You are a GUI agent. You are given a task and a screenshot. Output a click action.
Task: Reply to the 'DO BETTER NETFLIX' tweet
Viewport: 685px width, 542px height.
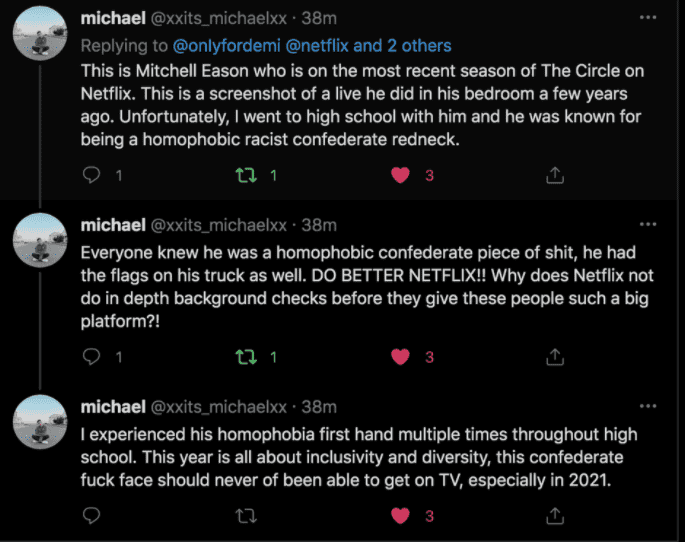tap(92, 357)
